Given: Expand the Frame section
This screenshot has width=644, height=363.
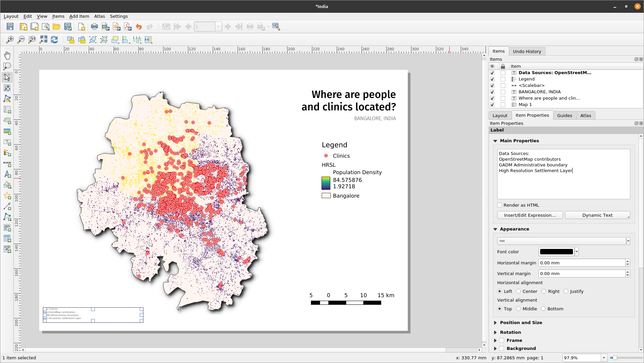Looking at the screenshot, I should tap(495, 341).
